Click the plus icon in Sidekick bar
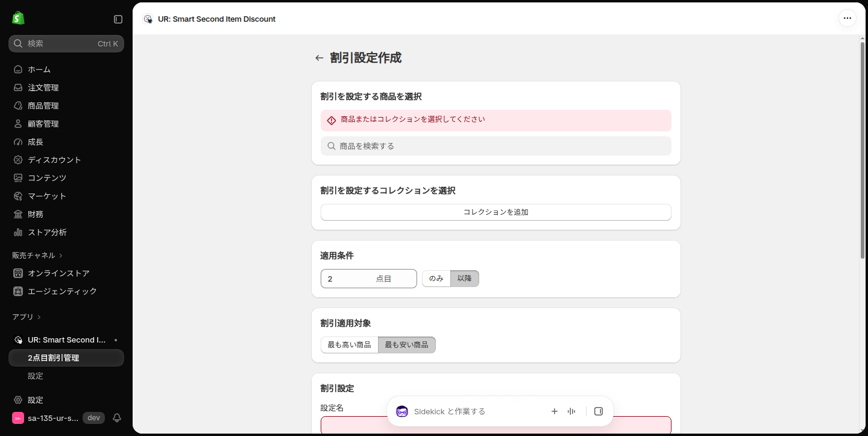The image size is (868, 436). [x=555, y=411]
